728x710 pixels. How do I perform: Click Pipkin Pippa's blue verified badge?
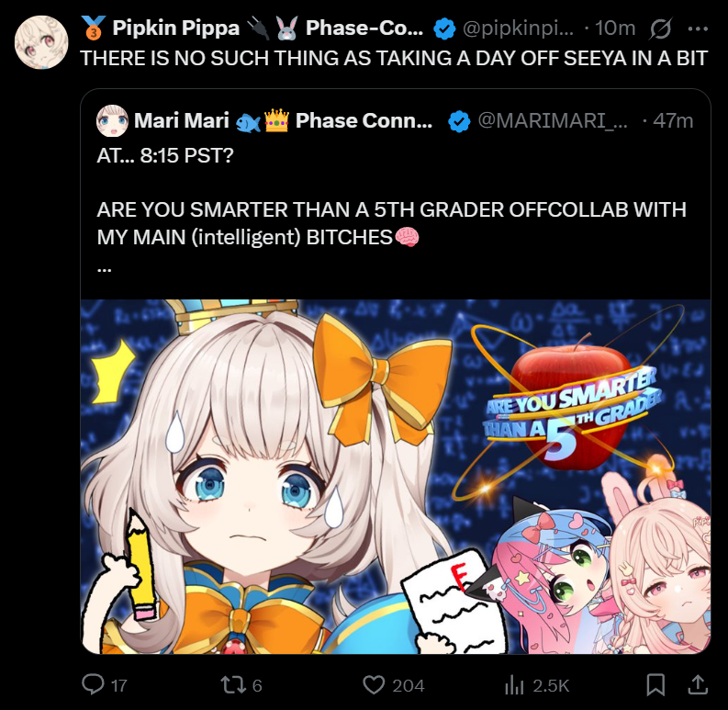444,28
